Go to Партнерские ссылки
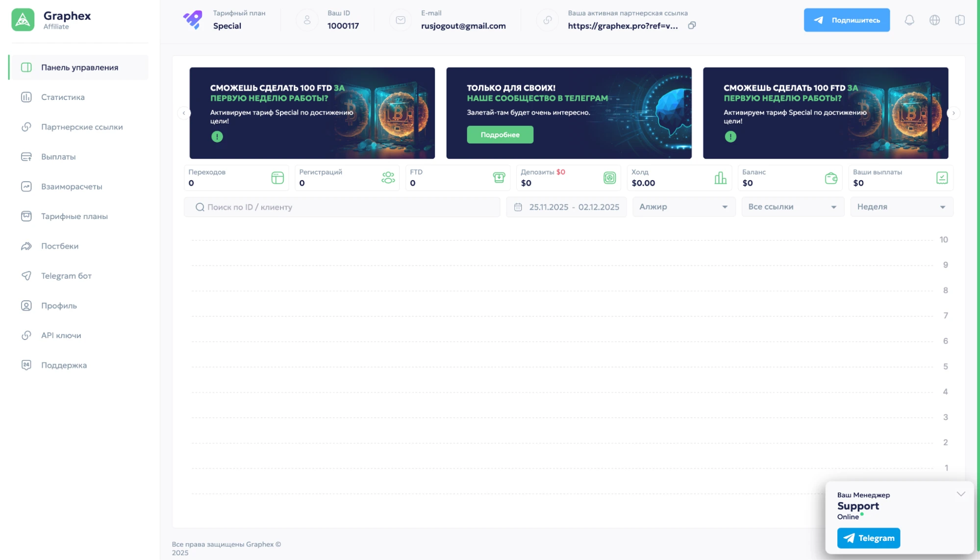980x560 pixels. point(79,127)
